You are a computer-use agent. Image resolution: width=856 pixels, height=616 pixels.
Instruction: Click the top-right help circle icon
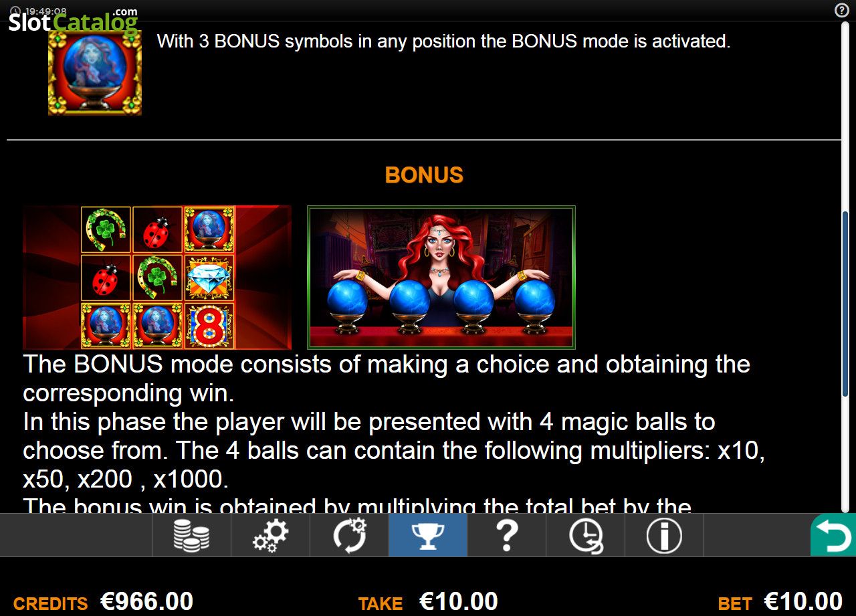[841, 10]
